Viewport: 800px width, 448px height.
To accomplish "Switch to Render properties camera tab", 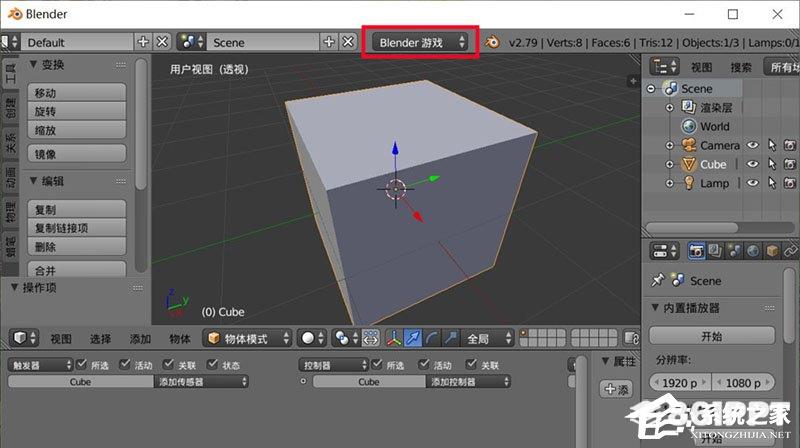I will click(x=696, y=251).
